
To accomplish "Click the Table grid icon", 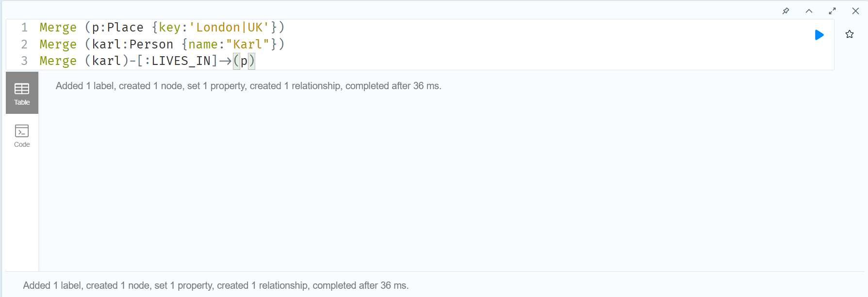I will 22,89.
